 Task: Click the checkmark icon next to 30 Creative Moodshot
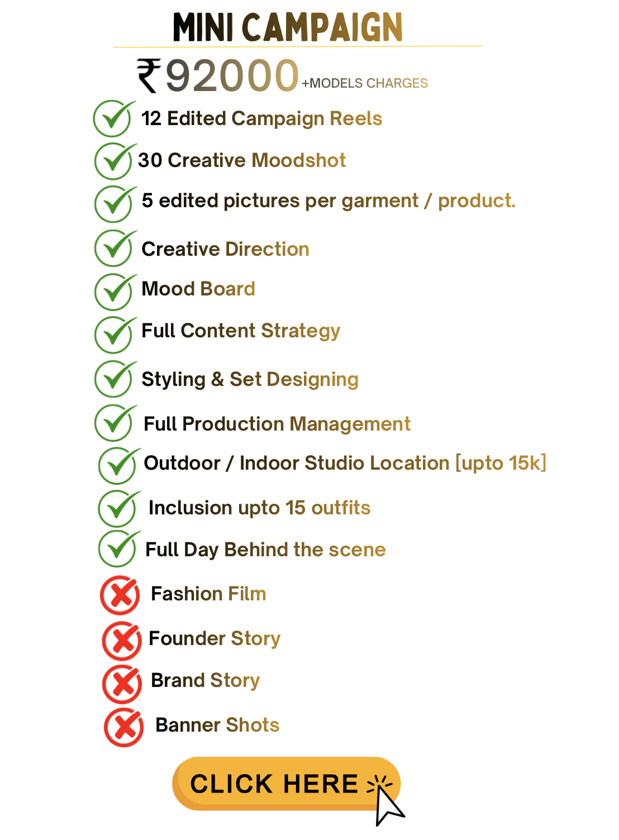click(115, 161)
